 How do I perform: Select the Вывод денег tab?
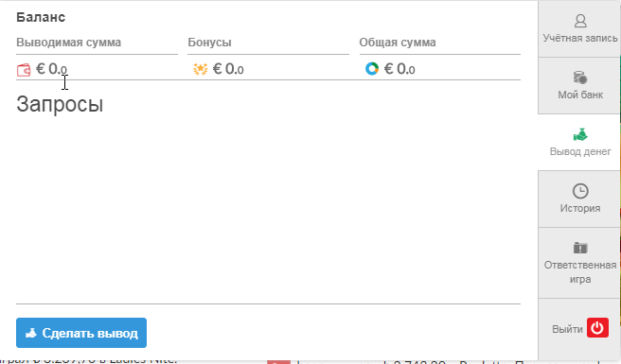(x=579, y=143)
